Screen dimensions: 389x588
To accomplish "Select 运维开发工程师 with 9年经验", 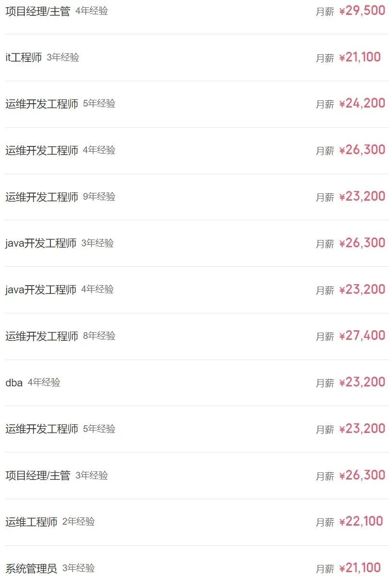I will [x=42, y=197].
